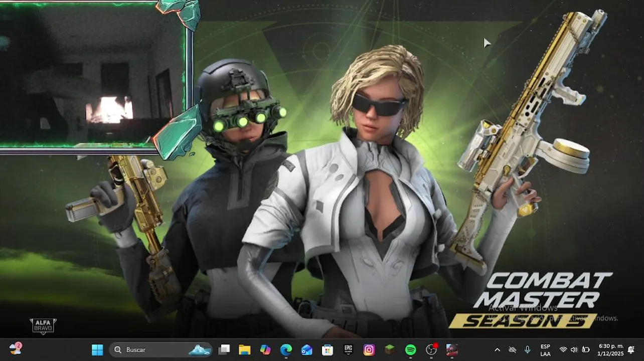Open the Combat Master game icon in taskbar
644x361 pixels.
pyautogui.click(x=452, y=349)
